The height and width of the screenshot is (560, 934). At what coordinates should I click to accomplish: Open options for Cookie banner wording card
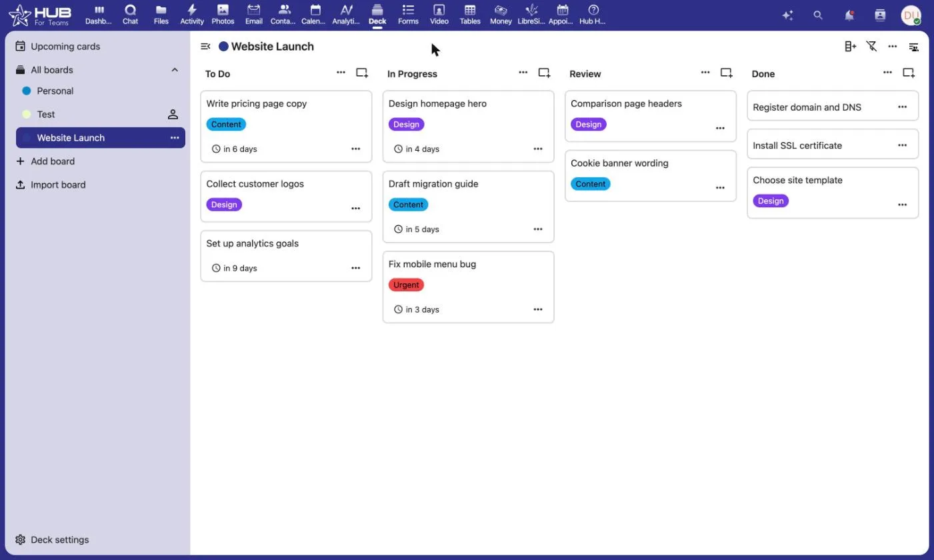pos(720,187)
